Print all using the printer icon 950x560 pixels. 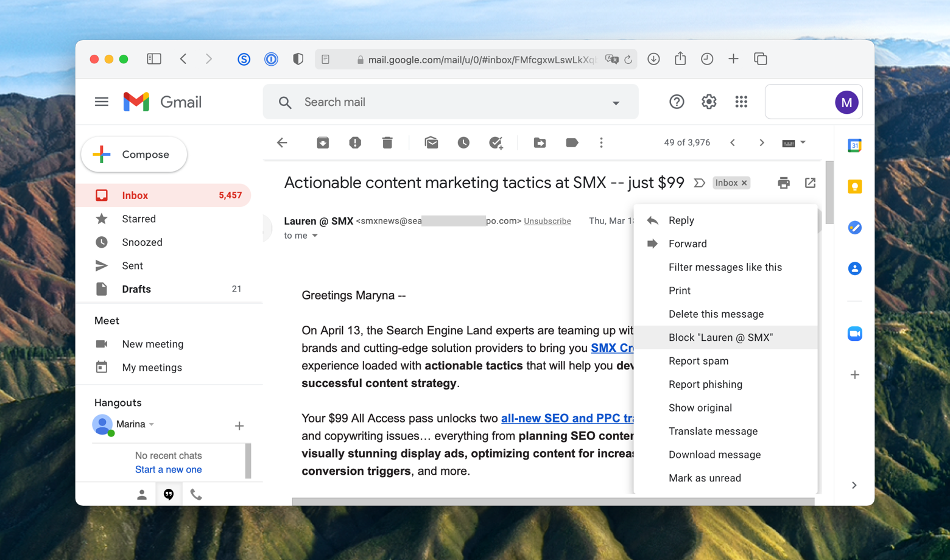coord(784,183)
